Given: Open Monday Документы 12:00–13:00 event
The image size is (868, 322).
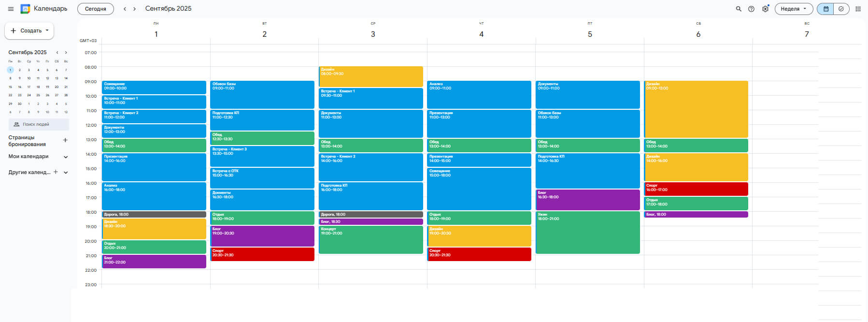Looking at the screenshot, I should tap(154, 131).
